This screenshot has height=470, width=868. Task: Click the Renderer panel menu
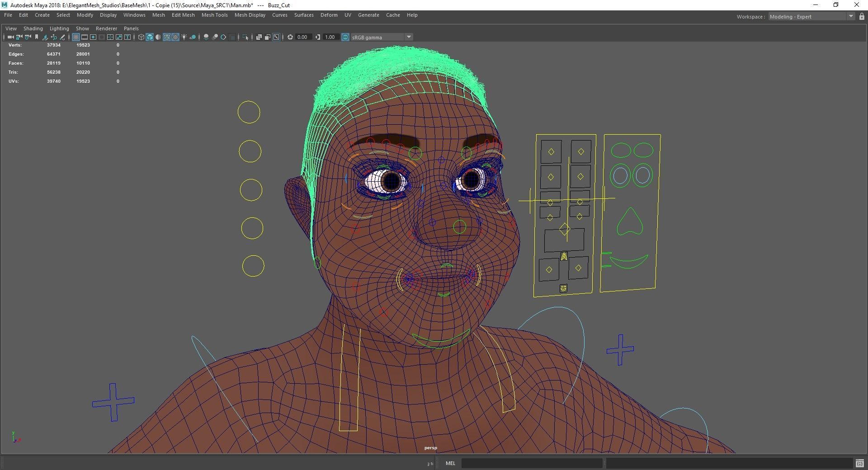tap(106, 28)
